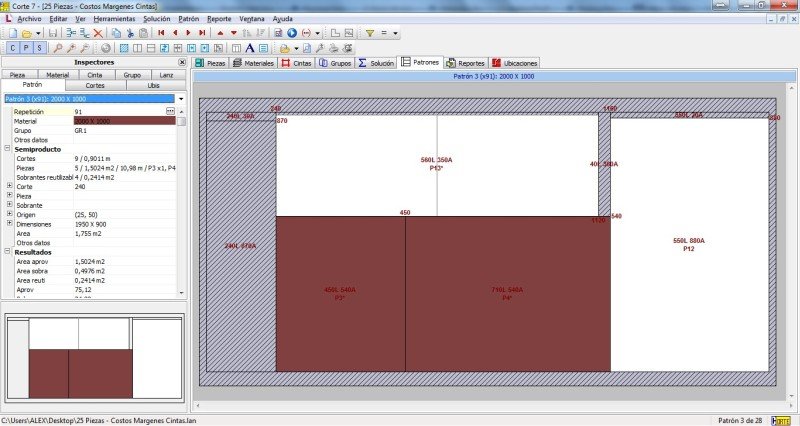Image resolution: width=800 pixels, height=426 pixels.
Task: Open the Patrón 3 pattern selector dropdown
Action: (x=181, y=99)
